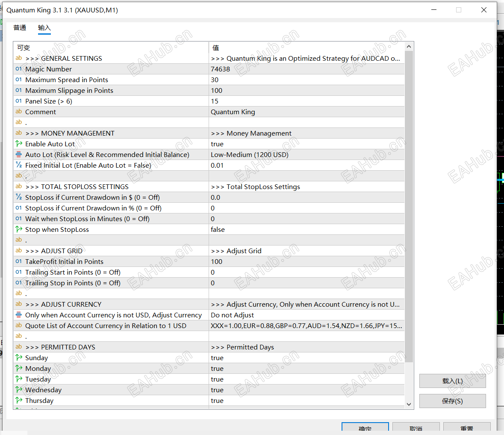Image resolution: width=504 pixels, height=435 pixels.
Task: Switch to the 输入 tab
Action: click(x=44, y=28)
